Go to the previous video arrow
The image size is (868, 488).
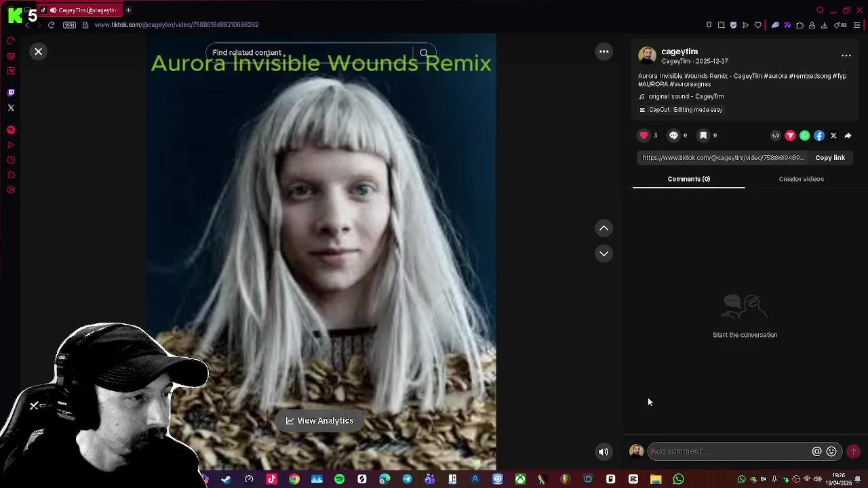coord(604,228)
